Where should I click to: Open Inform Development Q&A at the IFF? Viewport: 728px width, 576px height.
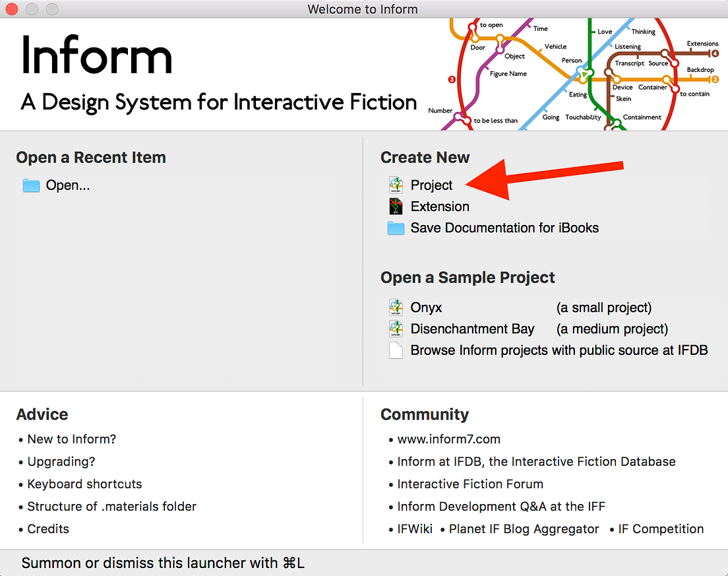502,506
